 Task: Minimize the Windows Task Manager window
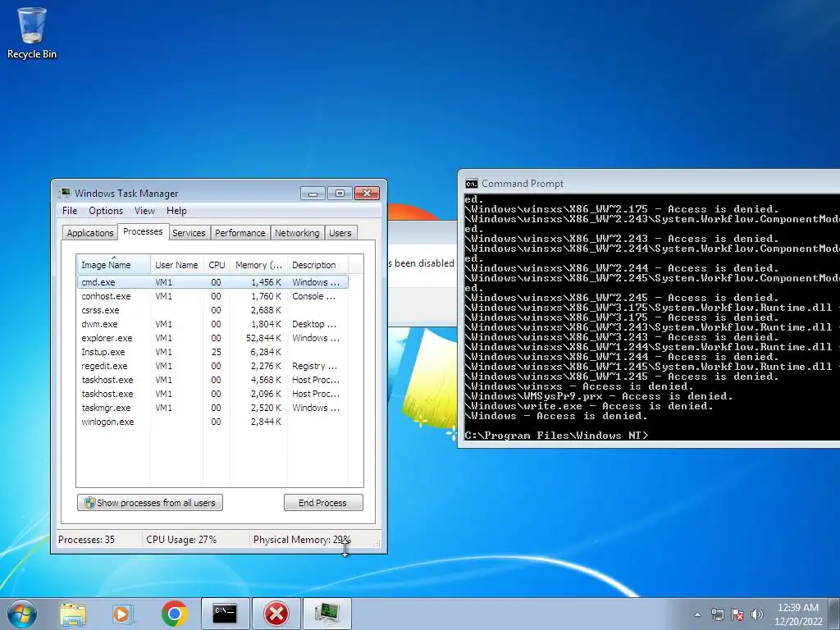click(x=313, y=194)
